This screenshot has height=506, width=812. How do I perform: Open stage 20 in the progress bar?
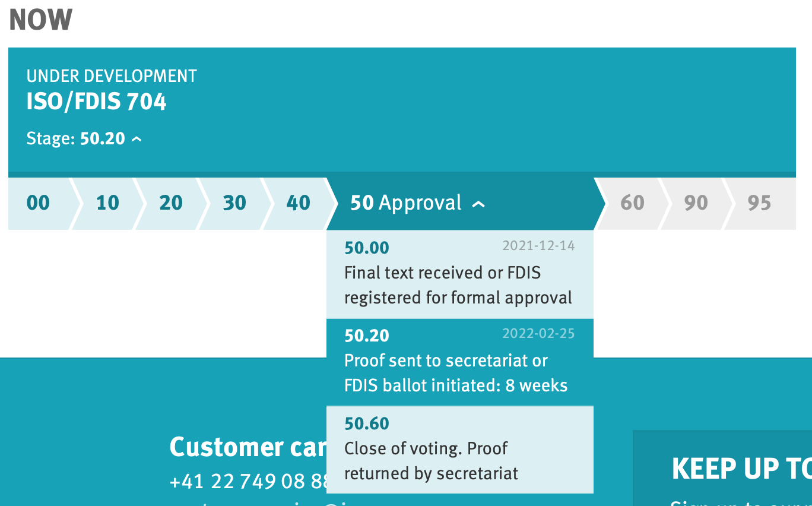(x=170, y=203)
